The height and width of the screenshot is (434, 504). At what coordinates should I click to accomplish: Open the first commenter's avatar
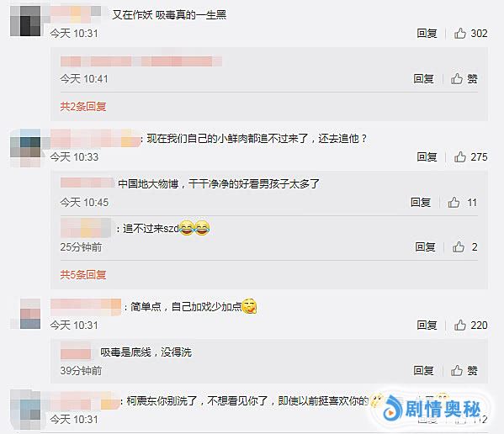point(25,21)
